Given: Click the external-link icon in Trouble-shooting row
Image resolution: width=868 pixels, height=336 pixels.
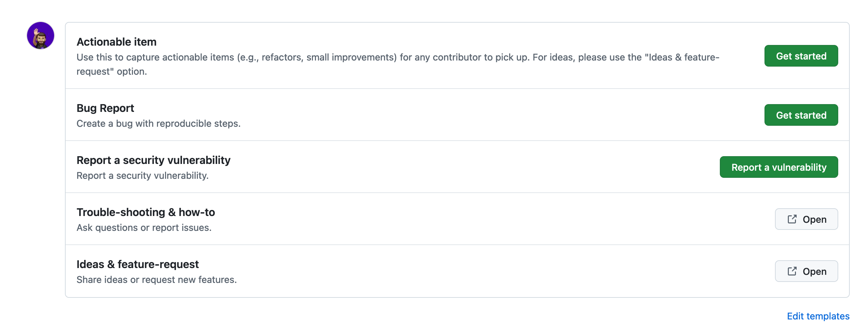Looking at the screenshot, I should pyautogui.click(x=792, y=219).
